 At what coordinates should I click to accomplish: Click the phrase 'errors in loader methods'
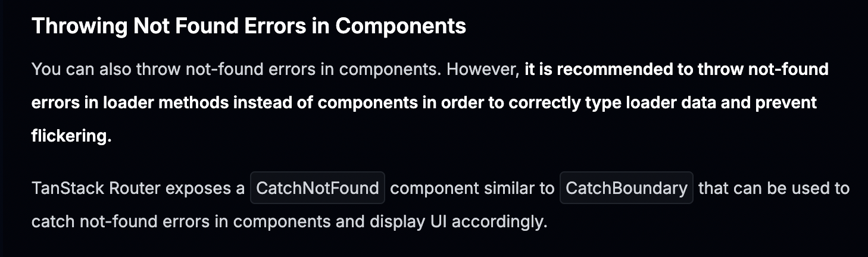pyautogui.click(x=130, y=102)
